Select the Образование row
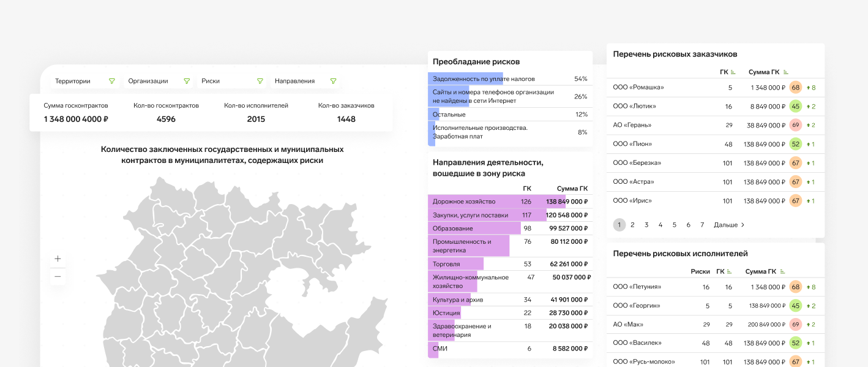Image resolution: width=868 pixels, height=367 pixels. pyautogui.click(x=510, y=228)
